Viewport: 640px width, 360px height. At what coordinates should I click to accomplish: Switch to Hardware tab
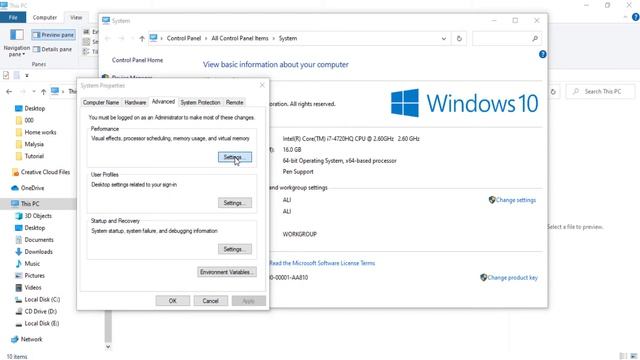[x=135, y=102]
